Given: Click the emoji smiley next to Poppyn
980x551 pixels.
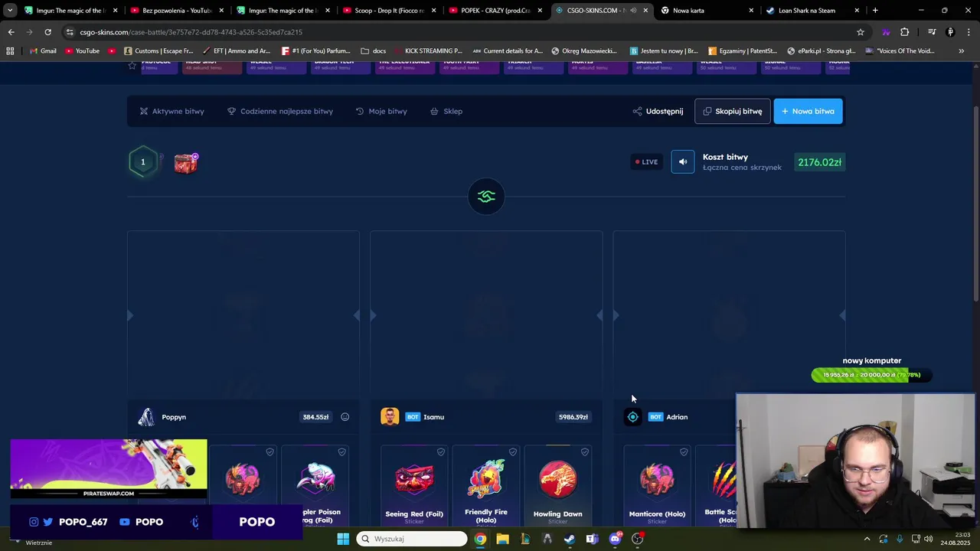Looking at the screenshot, I should 345,417.
